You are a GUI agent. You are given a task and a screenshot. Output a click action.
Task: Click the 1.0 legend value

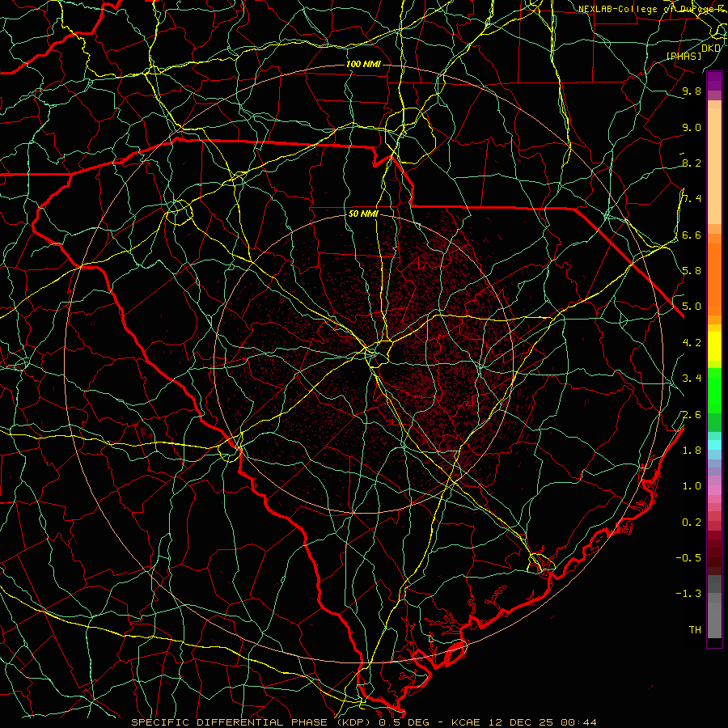692,486
